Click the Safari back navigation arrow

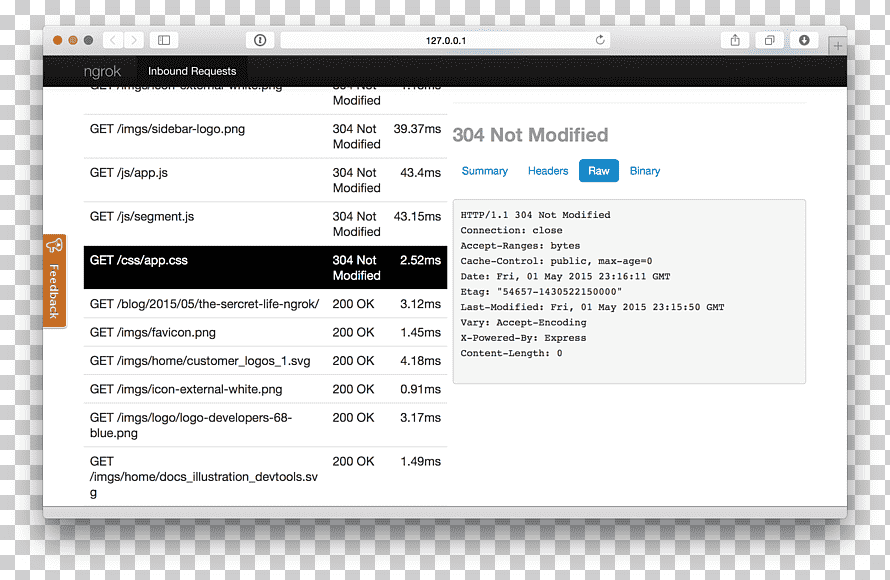[x=113, y=40]
